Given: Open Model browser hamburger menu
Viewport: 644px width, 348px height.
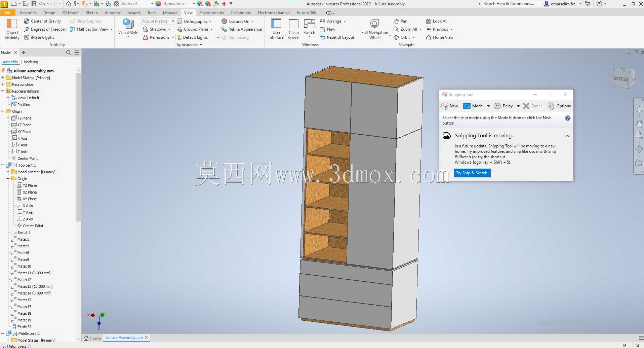Looking at the screenshot, I should click(77, 53).
